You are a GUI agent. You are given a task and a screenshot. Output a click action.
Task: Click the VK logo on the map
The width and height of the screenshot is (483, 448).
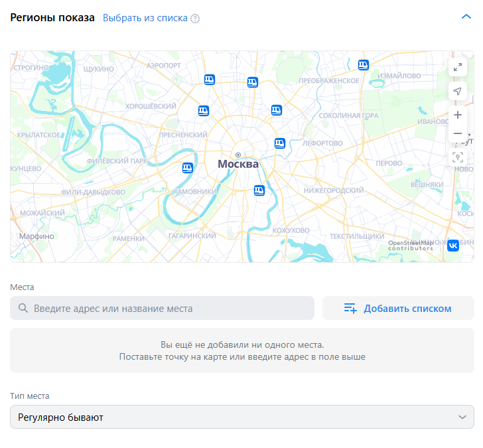453,246
